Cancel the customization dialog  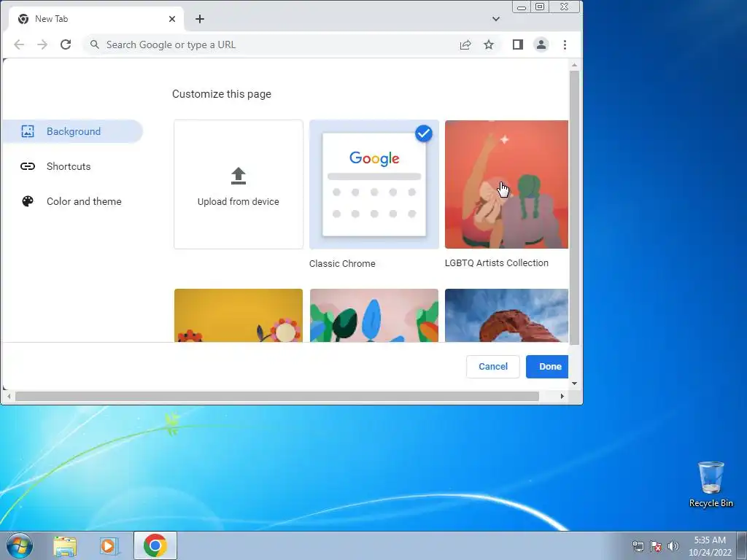coord(493,367)
